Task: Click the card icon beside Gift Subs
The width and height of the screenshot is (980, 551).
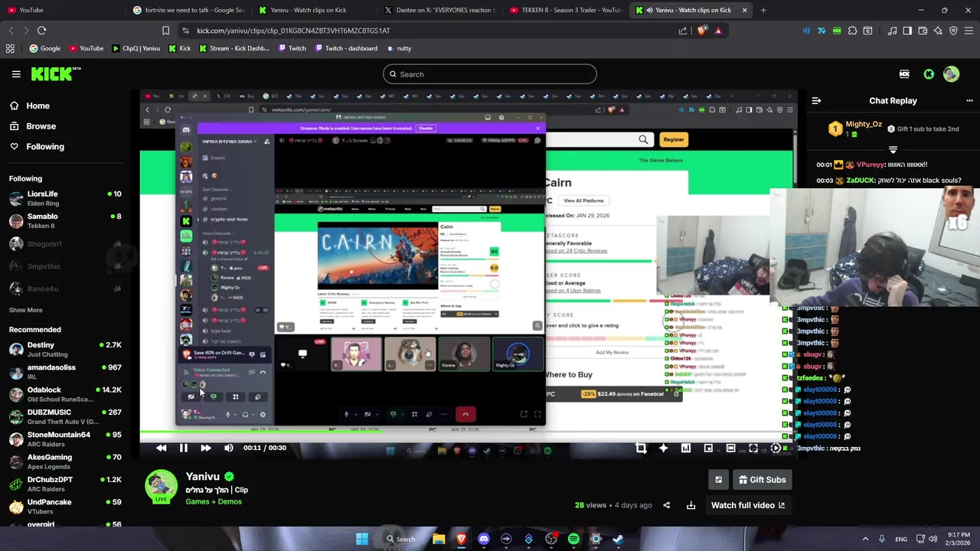Action: [718, 480]
